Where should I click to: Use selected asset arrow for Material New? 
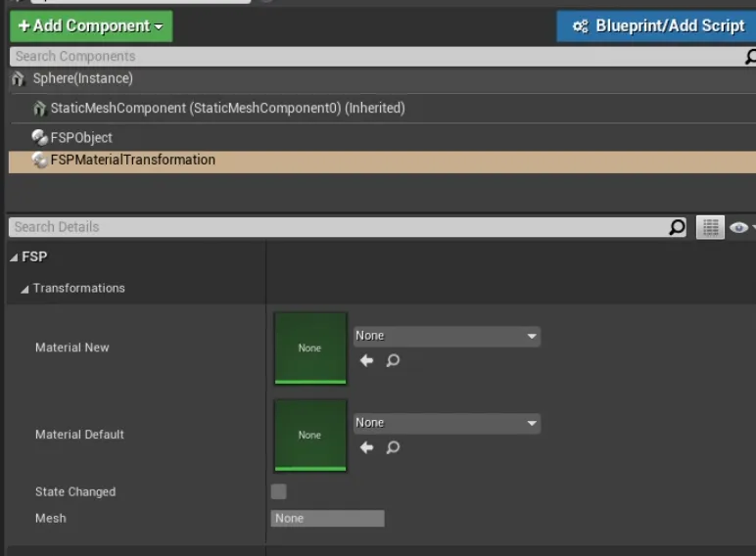click(x=366, y=361)
